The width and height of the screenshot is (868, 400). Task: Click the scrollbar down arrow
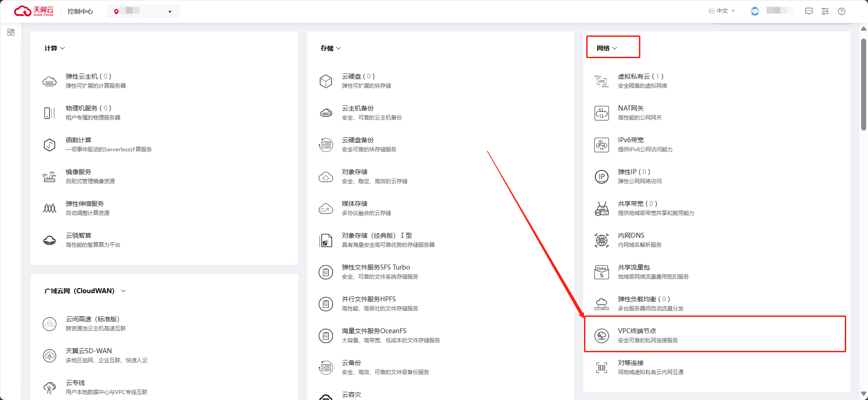pos(863,394)
